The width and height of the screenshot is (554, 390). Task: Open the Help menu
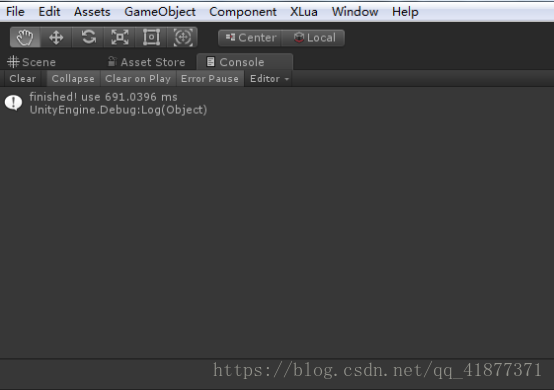coord(405,12)
